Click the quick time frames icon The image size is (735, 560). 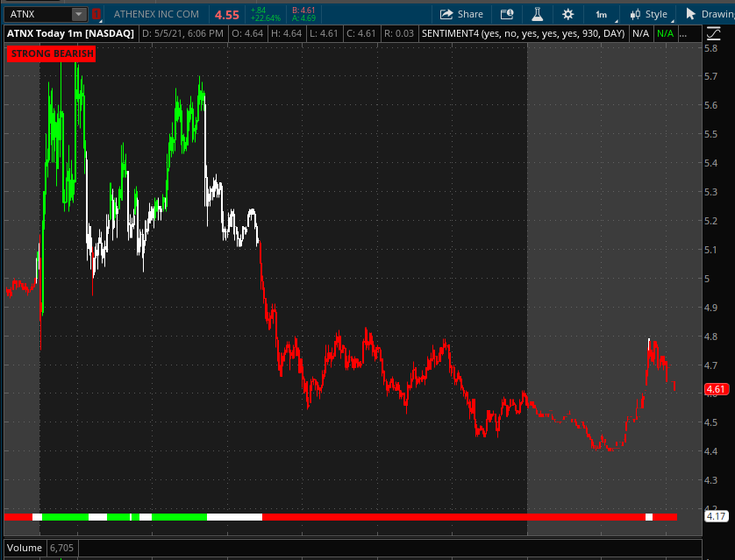(x=507, y=14)
